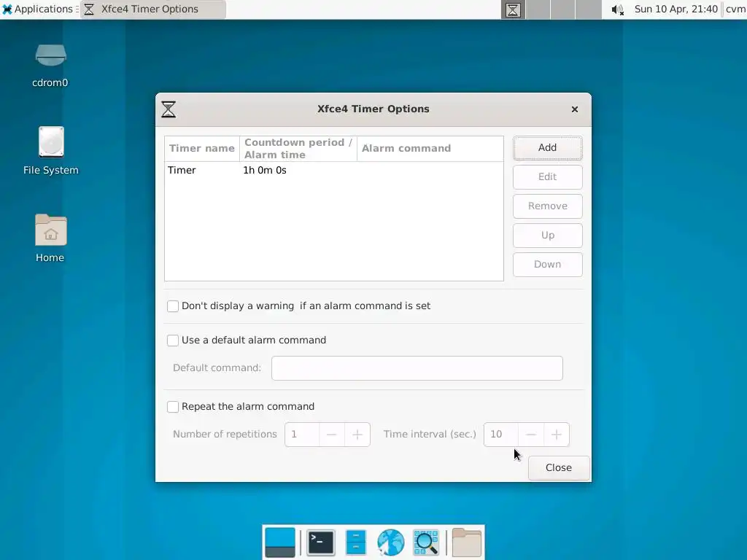Click the Countdown period / Alarm time header
Screen dimensions: 747x560
[x=298, y=149]
